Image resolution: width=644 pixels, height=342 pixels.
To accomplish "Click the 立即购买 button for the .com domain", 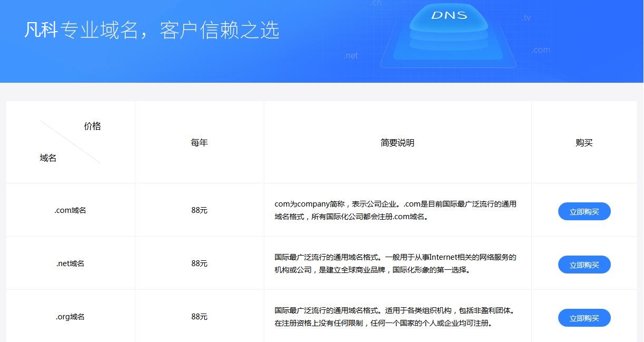I will click(584, 211).
